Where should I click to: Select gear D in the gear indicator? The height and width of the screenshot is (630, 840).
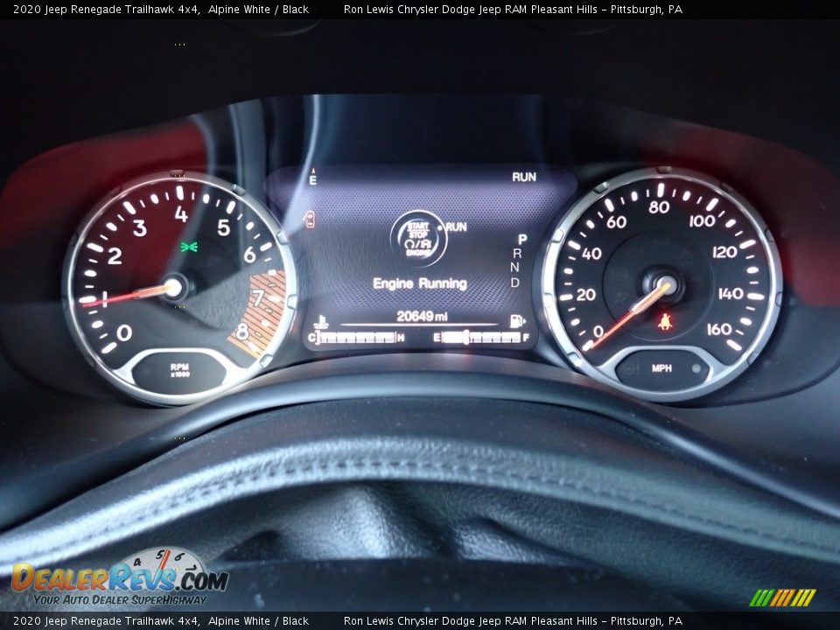tap(514, 282)
